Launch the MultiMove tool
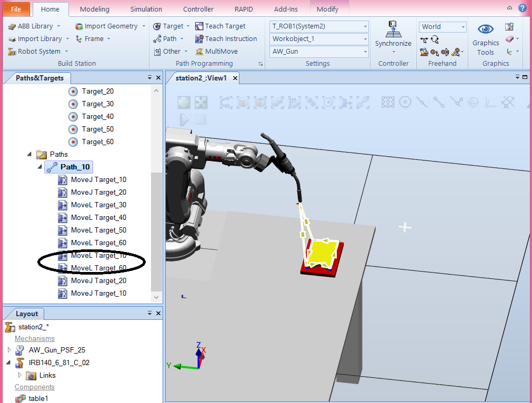Screen dimensions: 532x403 coord(217,51)
